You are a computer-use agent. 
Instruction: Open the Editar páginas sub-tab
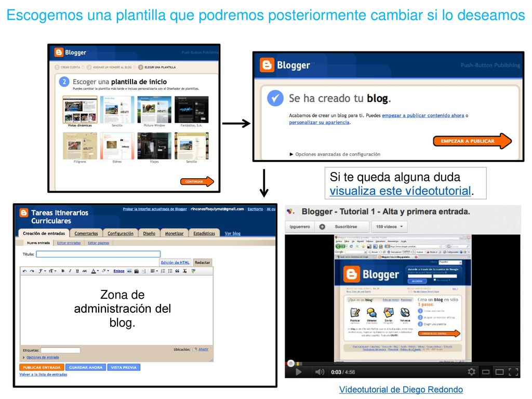(99, 243)
